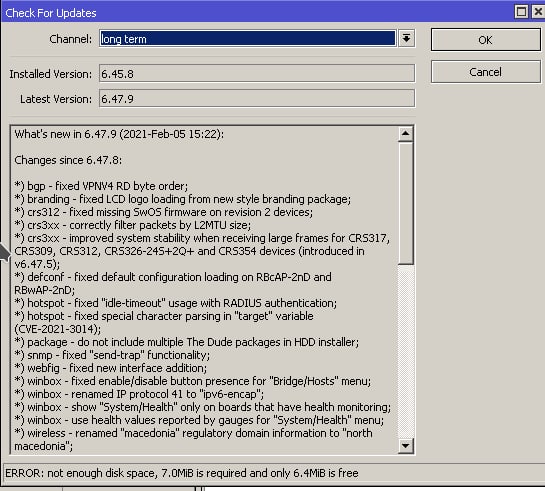Click the 'webfig - fixed new interface addition' line
This screenshot has height=491, width=545.
click(x=111, y=368)
